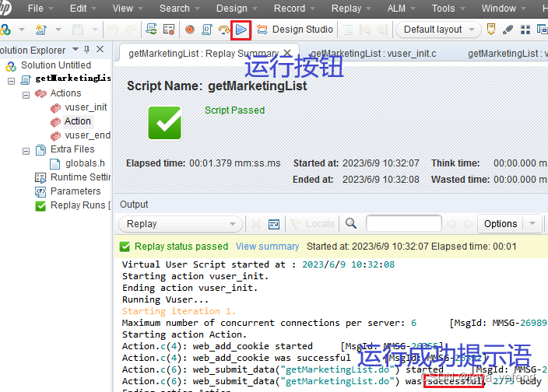
Task: Open the Replay output type dropdown
Action: [x=181, y=224]
